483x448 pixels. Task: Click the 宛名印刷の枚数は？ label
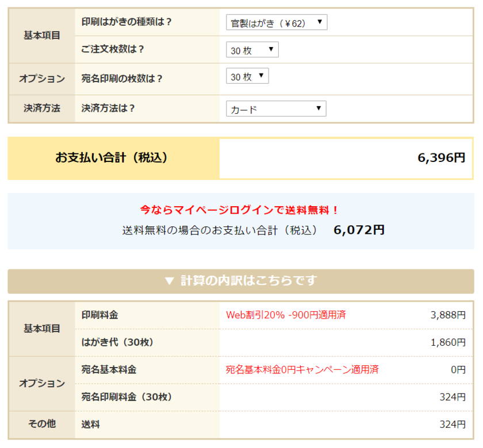click(x=122, y=79)
